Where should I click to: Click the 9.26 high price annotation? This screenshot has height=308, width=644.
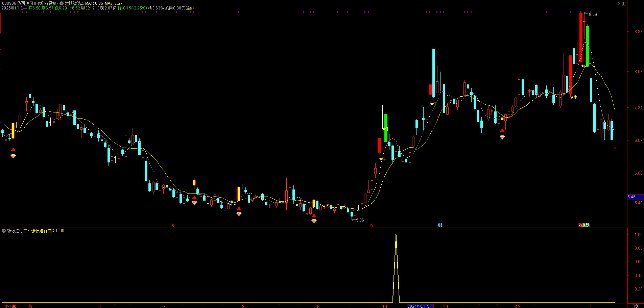pos(593,15)
